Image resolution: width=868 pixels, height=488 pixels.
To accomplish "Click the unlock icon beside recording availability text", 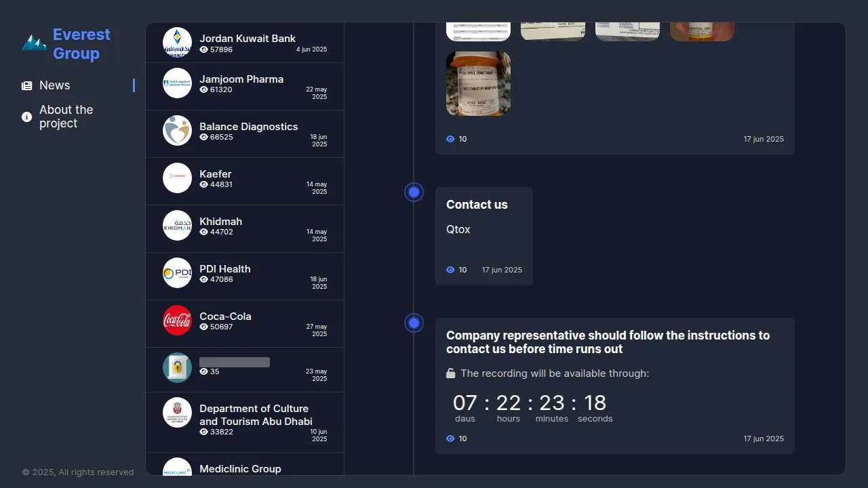I will tap(450, 373).
